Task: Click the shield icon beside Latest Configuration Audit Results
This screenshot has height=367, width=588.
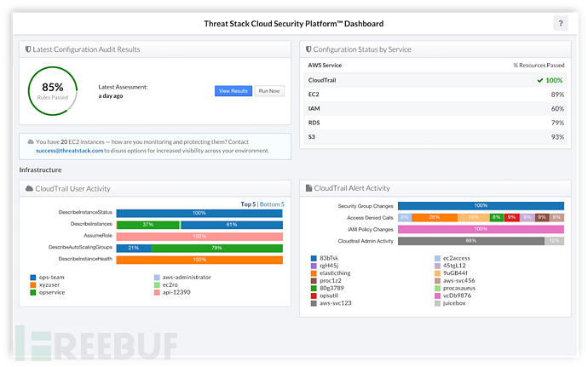Action: tap(28, 49)
